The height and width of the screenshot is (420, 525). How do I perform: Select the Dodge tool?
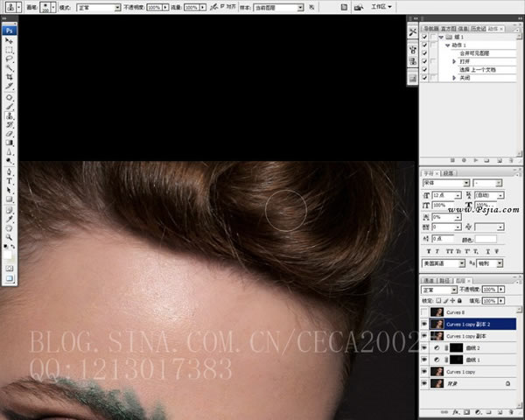point(9,161)
